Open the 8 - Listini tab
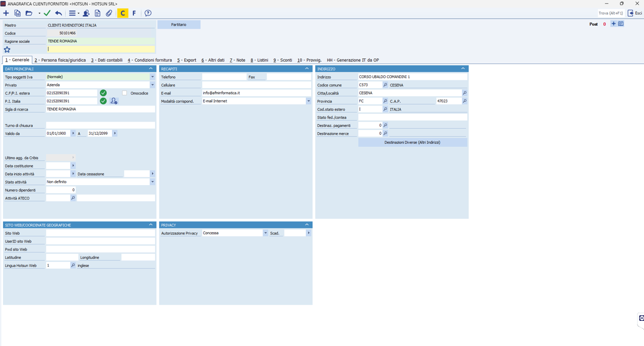The image size is (644, 346). 259,60
